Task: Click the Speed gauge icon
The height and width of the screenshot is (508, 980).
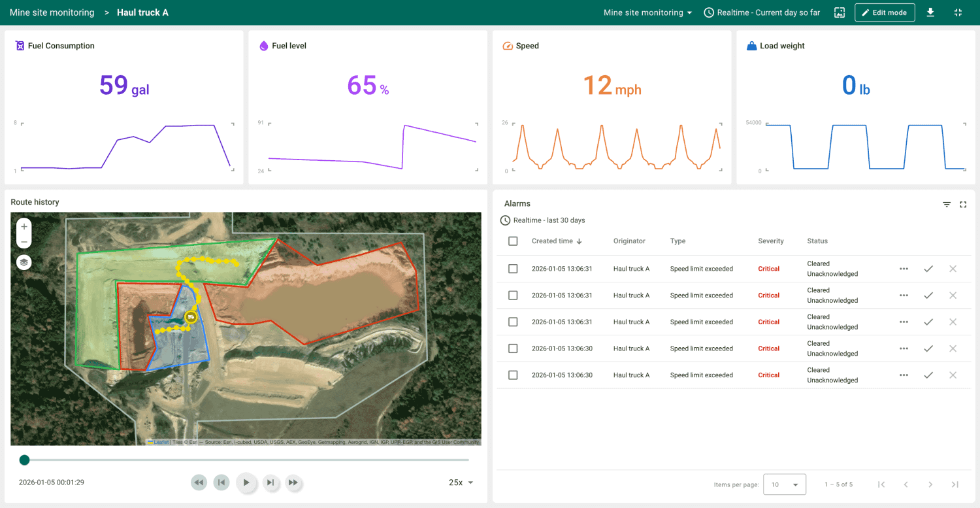Action: click(x=508, y=46)
